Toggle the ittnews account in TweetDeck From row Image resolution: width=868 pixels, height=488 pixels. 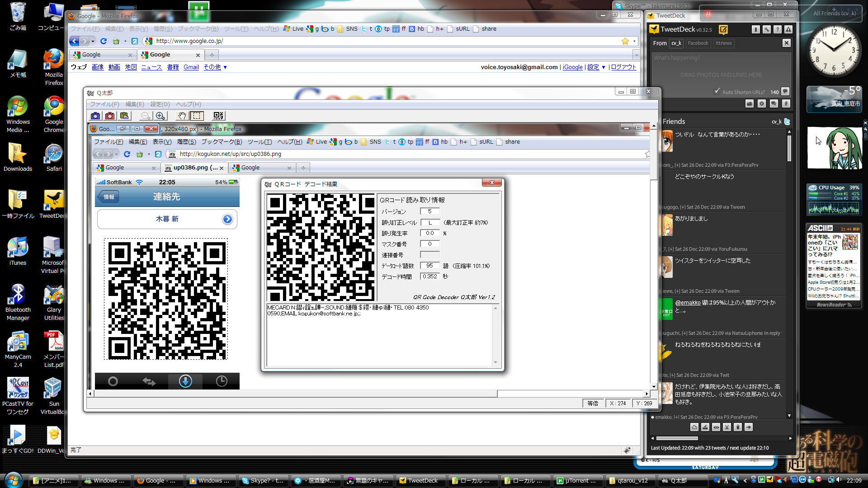pyautogui.click(x=724, y=43)
